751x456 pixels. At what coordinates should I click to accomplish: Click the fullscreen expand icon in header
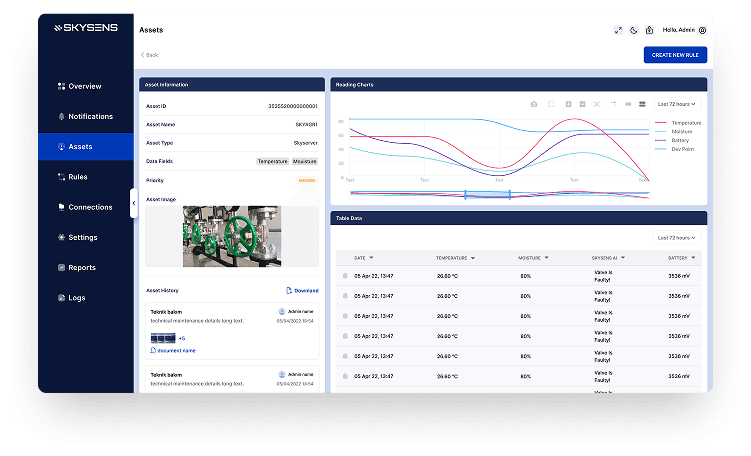tap(618, 30)
